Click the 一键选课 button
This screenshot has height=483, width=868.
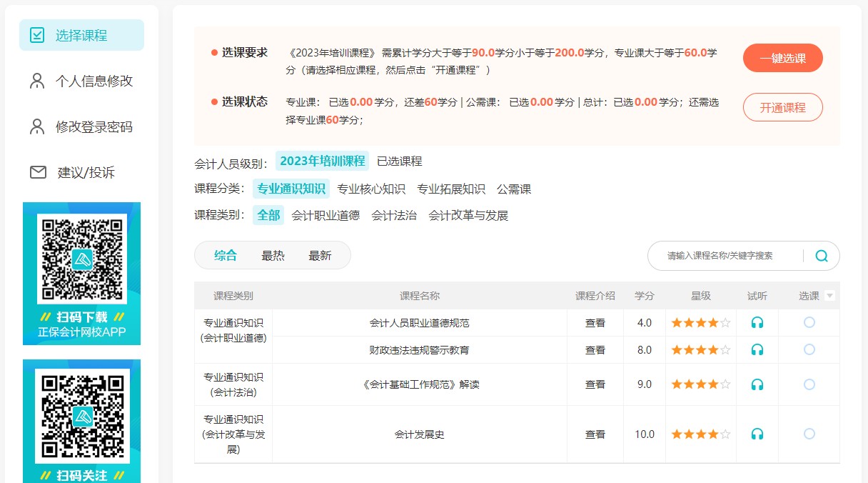(782, 58)
